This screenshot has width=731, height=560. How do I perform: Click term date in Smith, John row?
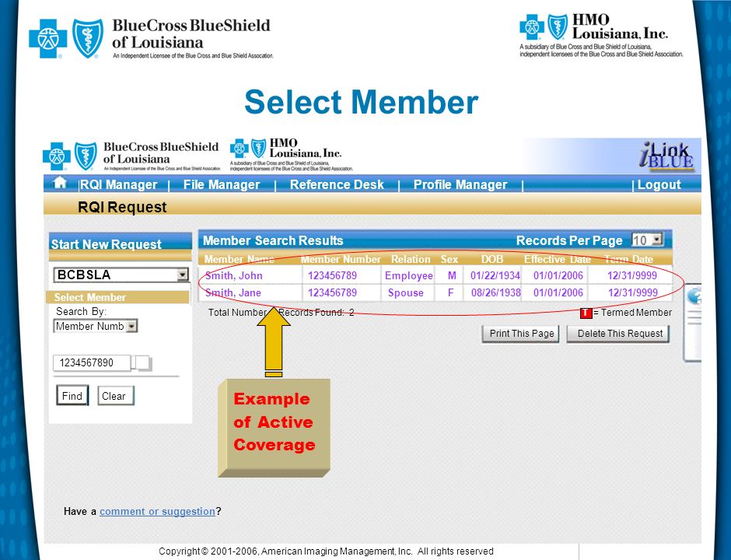(x=631, y=275)
